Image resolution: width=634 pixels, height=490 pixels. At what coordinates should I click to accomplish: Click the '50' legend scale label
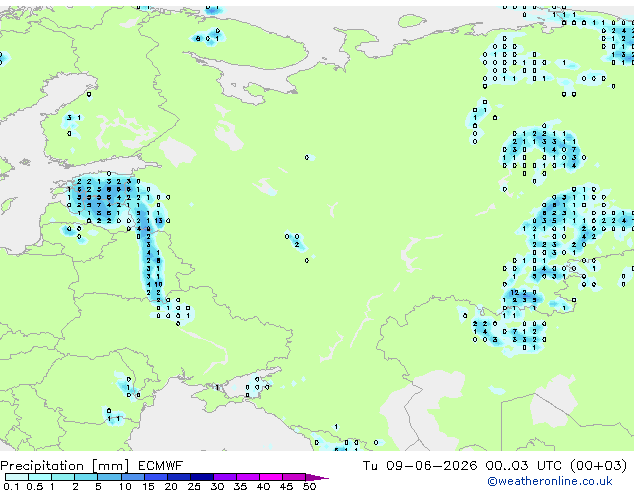tap(309, 486)
